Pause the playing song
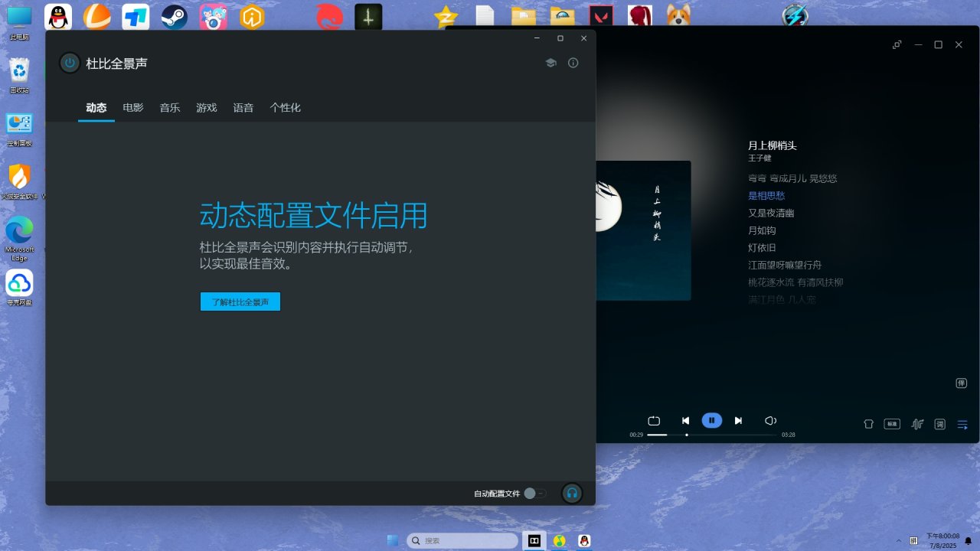This screenshot has height=551, width=980. point(712,420)
